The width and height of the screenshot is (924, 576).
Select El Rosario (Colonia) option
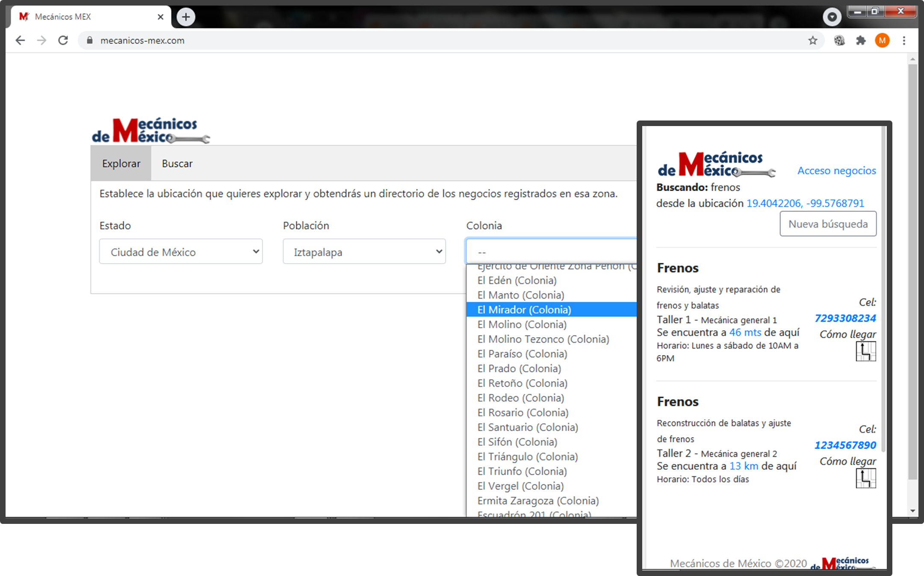(x=551, y=412)
